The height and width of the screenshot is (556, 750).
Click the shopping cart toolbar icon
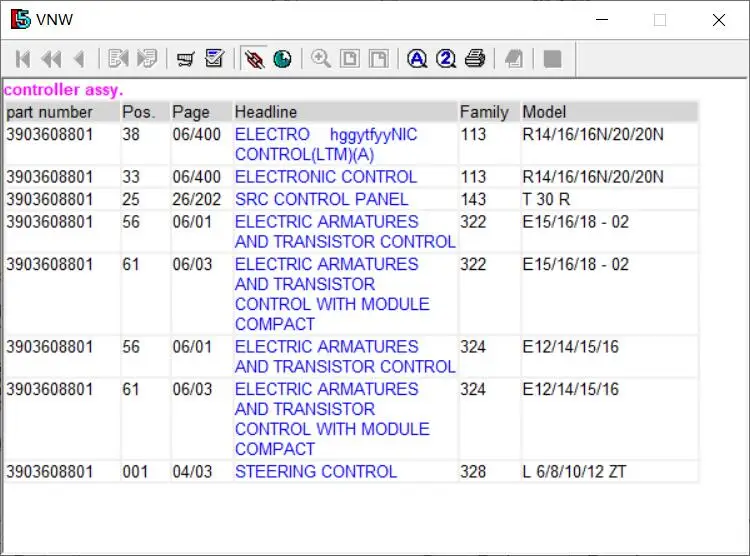pyautogui.click(x=185, y=59)
